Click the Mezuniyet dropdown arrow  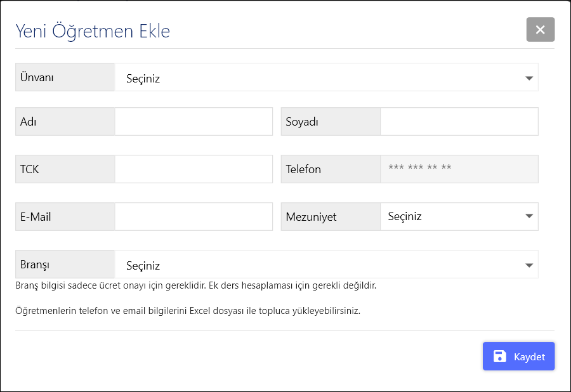(x=529, y=216)
